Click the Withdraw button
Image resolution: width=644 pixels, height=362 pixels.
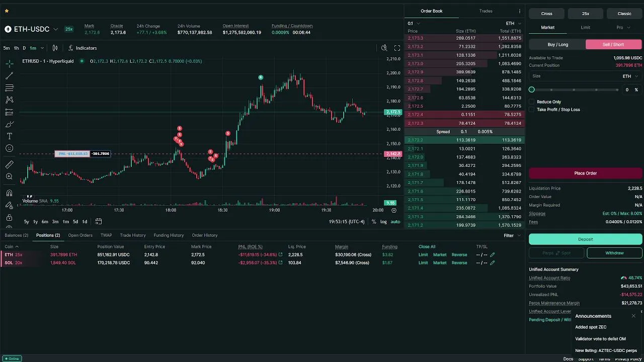click(x=614, y=253)
